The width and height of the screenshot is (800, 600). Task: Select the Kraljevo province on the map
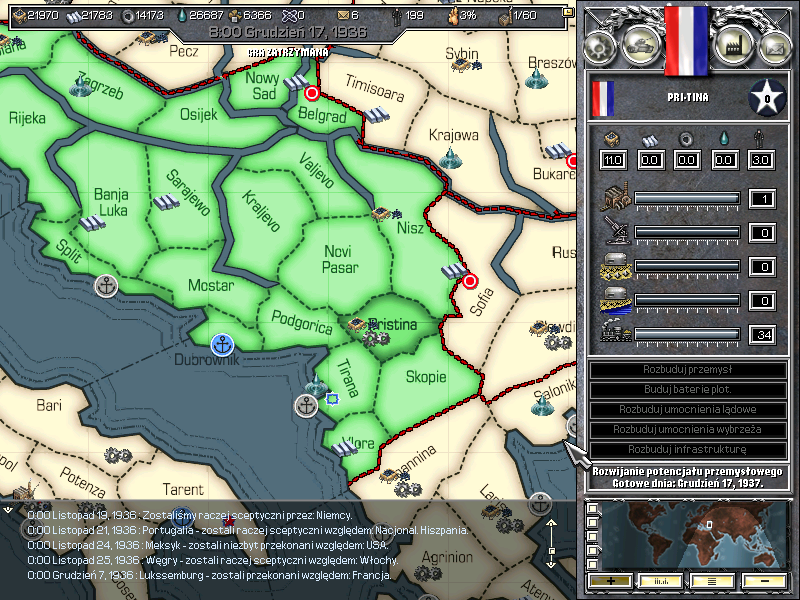click(261, 211)
